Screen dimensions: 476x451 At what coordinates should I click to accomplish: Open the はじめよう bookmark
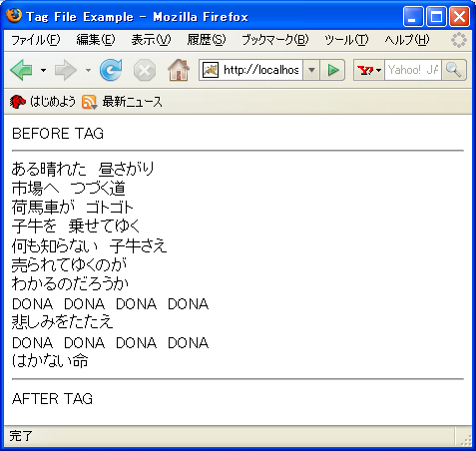point(43,102)
